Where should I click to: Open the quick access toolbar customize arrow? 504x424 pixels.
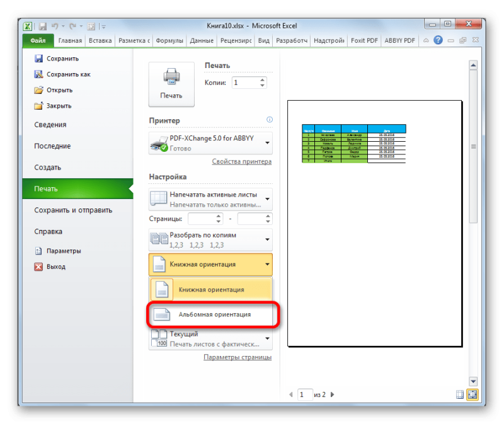click(103, 26)
